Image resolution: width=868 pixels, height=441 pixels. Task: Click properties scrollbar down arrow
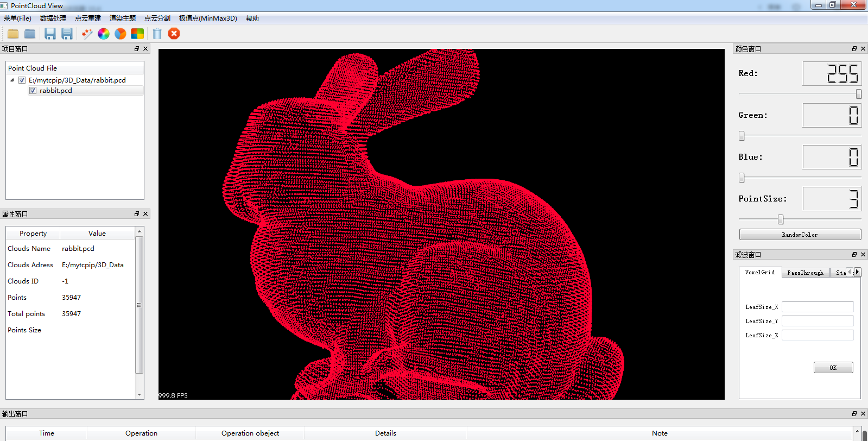click(140, 395)
